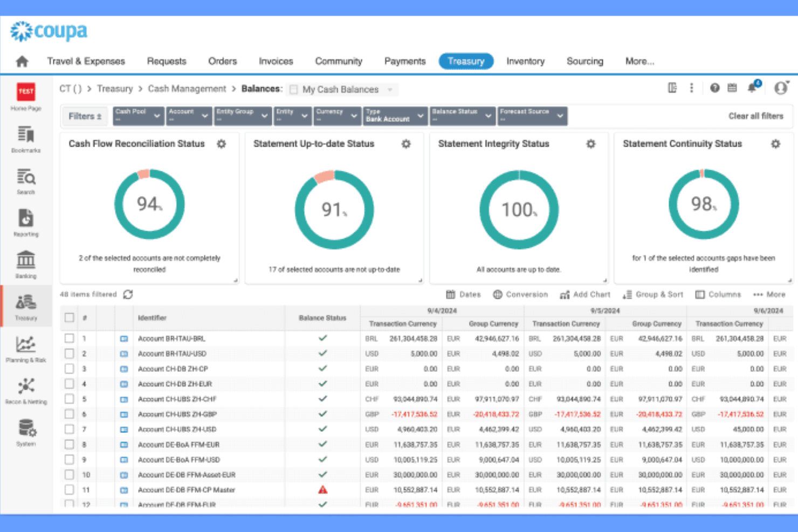Open Cash Management from the breadcrumb
Screen dimensions: 798x532
pos(187,88)
